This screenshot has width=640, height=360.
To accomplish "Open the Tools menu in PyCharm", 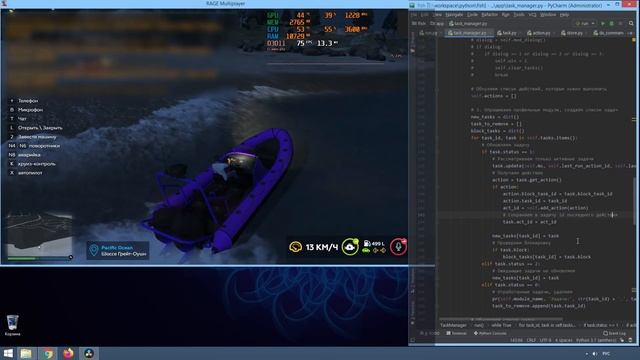I will pos(519,15).
